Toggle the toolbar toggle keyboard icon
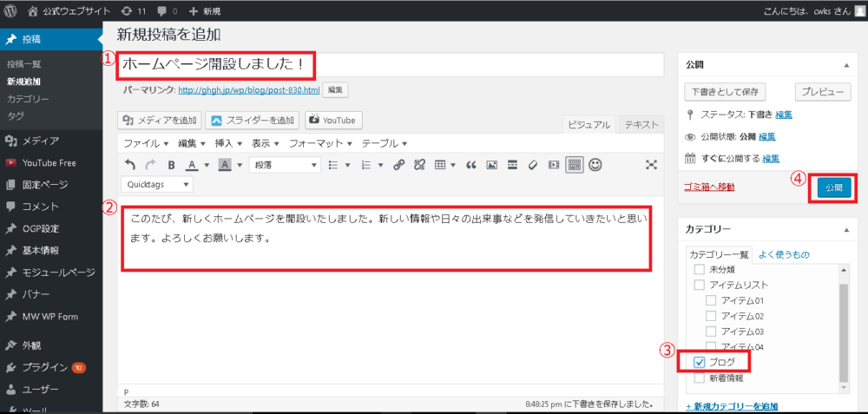The width and height of the screenshot is (868, 414). tap(574, 164)
